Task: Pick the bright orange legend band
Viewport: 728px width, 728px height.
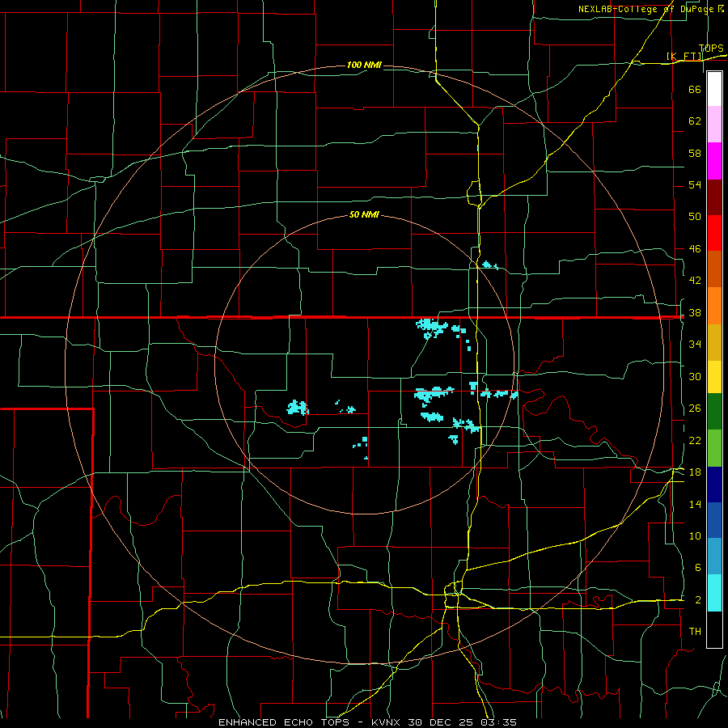Action: click(714, 306)
